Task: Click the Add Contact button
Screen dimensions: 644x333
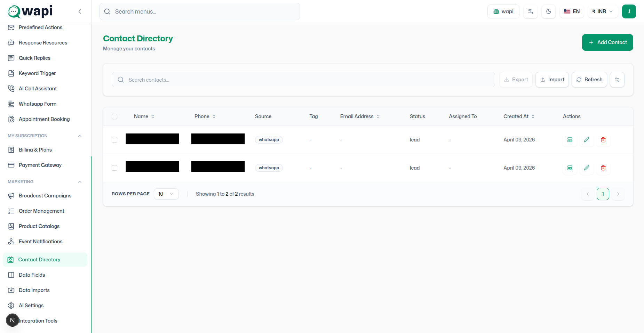Action: 607,42
